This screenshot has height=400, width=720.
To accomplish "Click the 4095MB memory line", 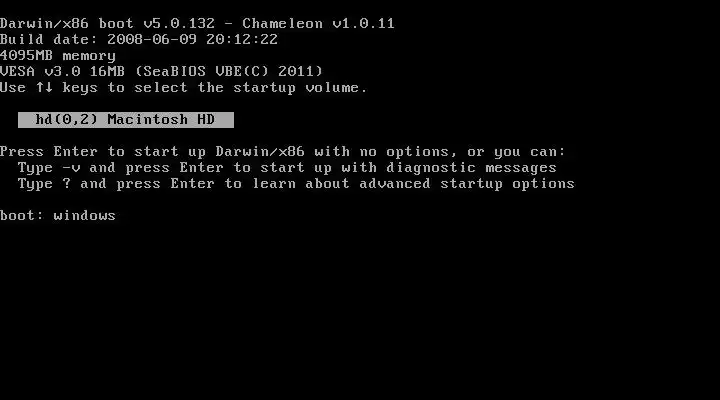I will click(58, 56).
